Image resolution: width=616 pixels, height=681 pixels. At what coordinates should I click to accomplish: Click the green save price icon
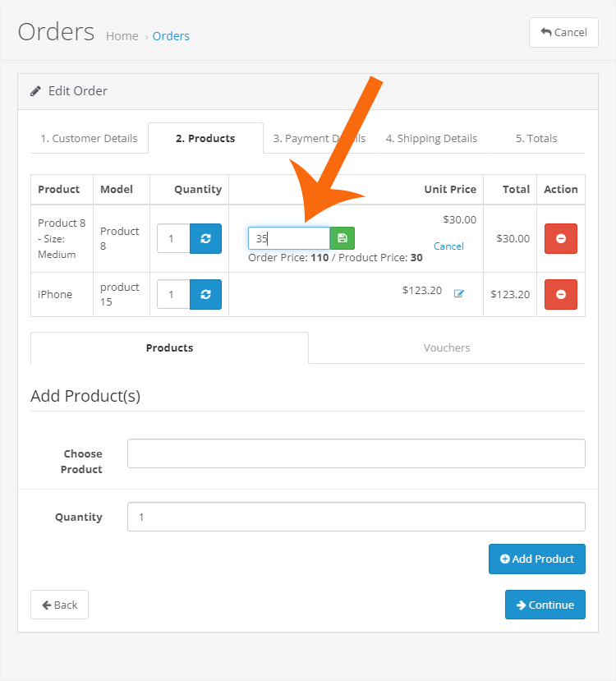(342, 238)
